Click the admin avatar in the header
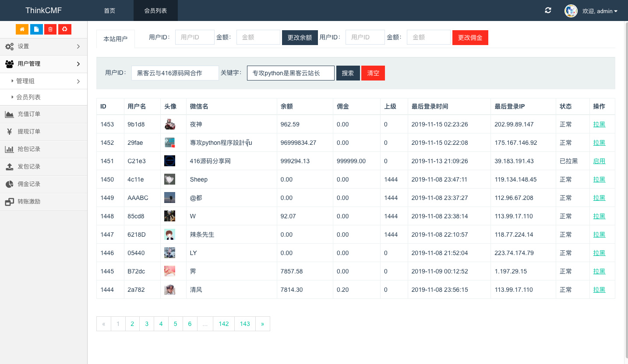 click(571, 11)
